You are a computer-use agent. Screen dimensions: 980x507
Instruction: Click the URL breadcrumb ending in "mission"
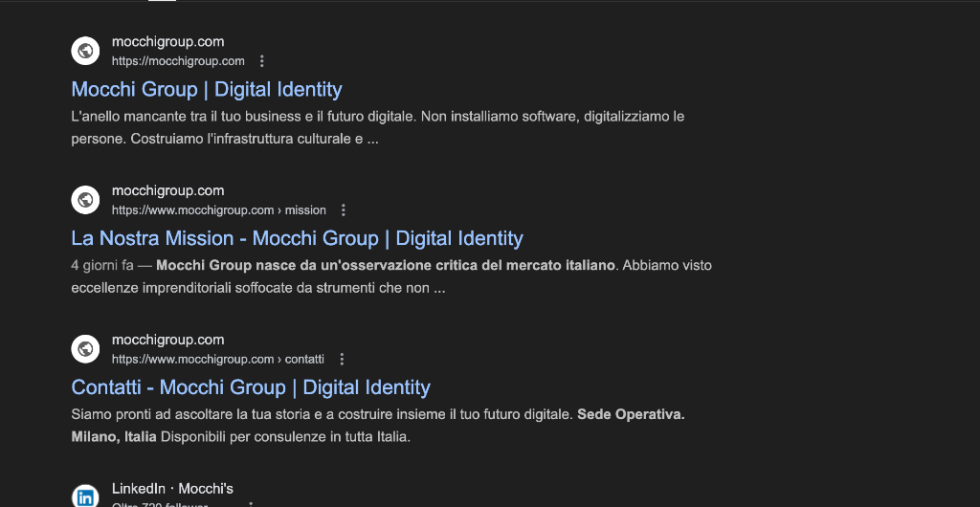click(x=218, y=210)
